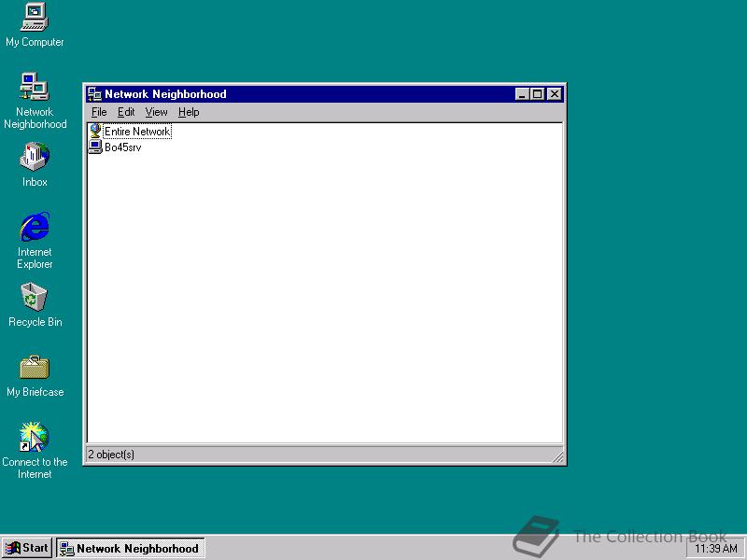This screenshot has height=560, width=747.
Task: Click the Entire Network globe icon
Action: tap(95, 131)
